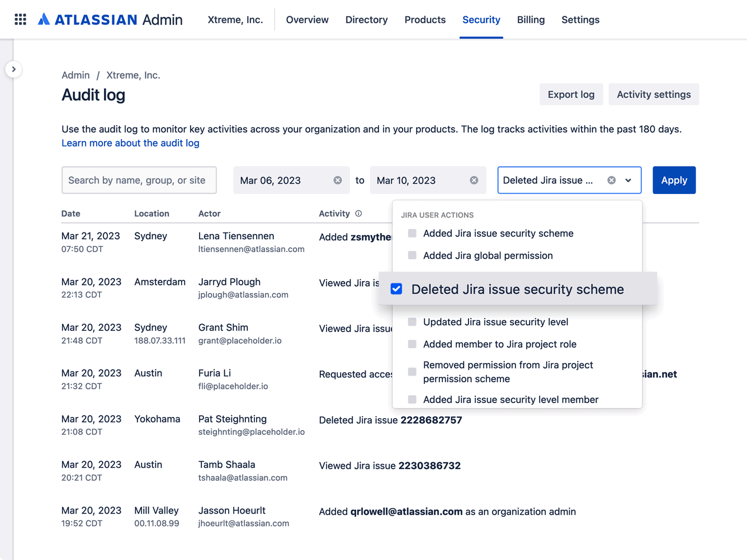Image resolution: width=747 pixels, height=560 pixels.
Task: Click the search by name, group, or site field
Action: [x=139, y=180]
